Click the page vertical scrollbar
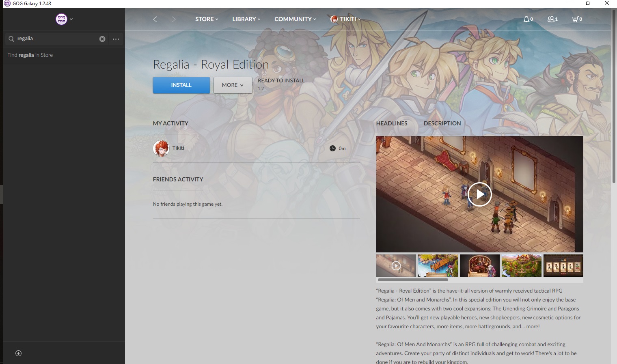This screenshot has height=364, width=617. click(x=614, y=96)
